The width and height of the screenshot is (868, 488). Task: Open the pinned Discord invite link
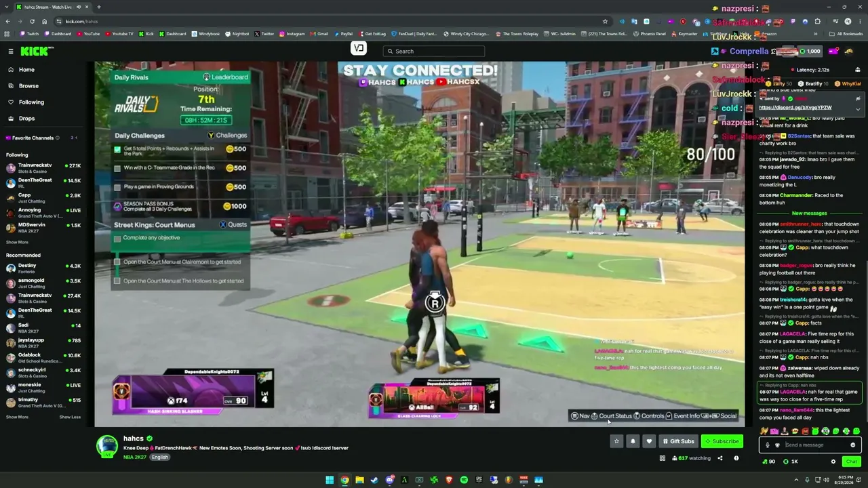[795, 108]
